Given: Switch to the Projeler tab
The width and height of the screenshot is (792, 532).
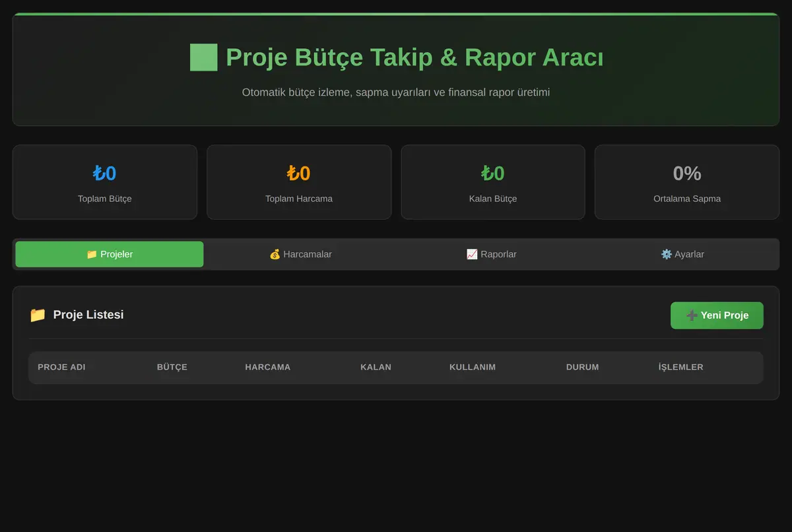Looking at the screenshot, I should point(110,254).
